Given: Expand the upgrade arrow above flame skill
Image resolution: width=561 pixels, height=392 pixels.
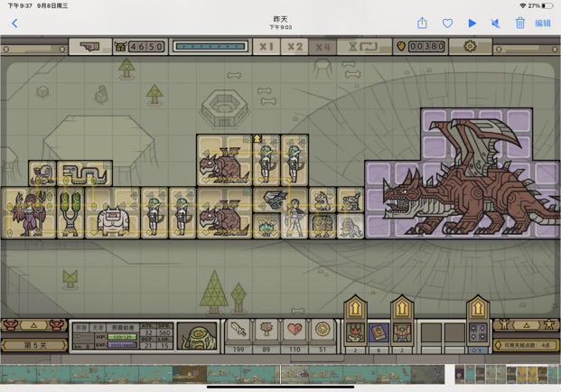Looking at the screenshot, I should [355, 308].
